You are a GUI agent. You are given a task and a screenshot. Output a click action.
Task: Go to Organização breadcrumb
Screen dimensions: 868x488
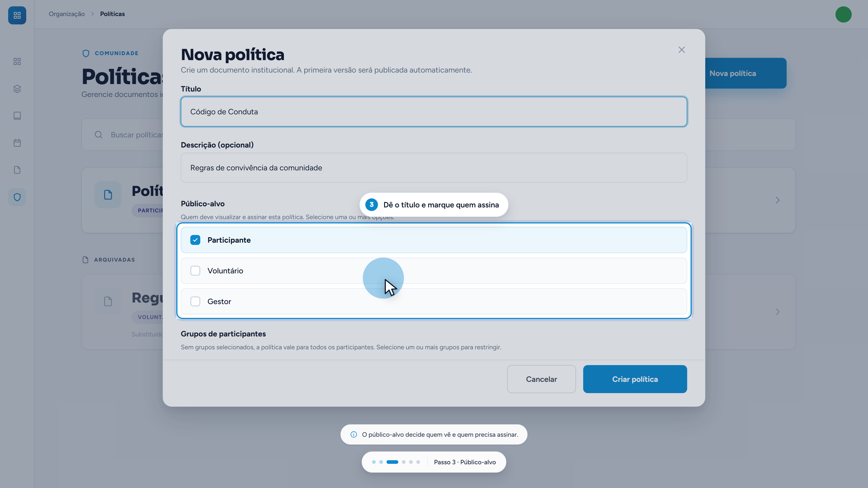click(x=67, y=14)
